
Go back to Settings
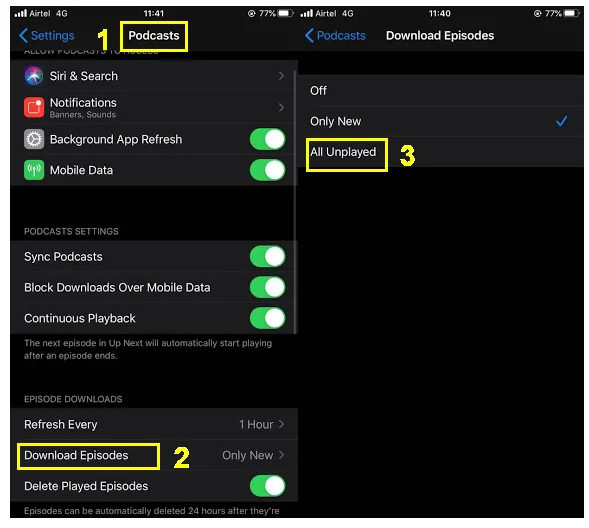47,36
